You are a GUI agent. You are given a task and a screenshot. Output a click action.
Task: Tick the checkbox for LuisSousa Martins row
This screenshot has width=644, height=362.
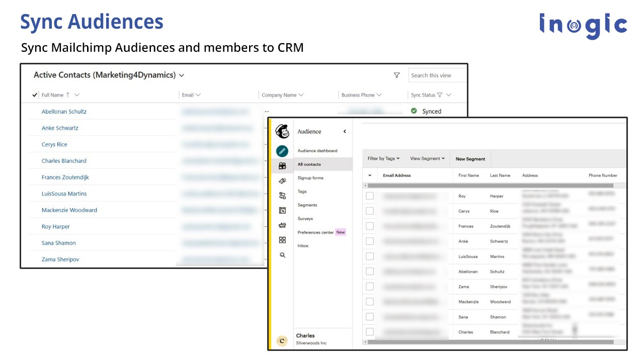[x=370, y=256]
